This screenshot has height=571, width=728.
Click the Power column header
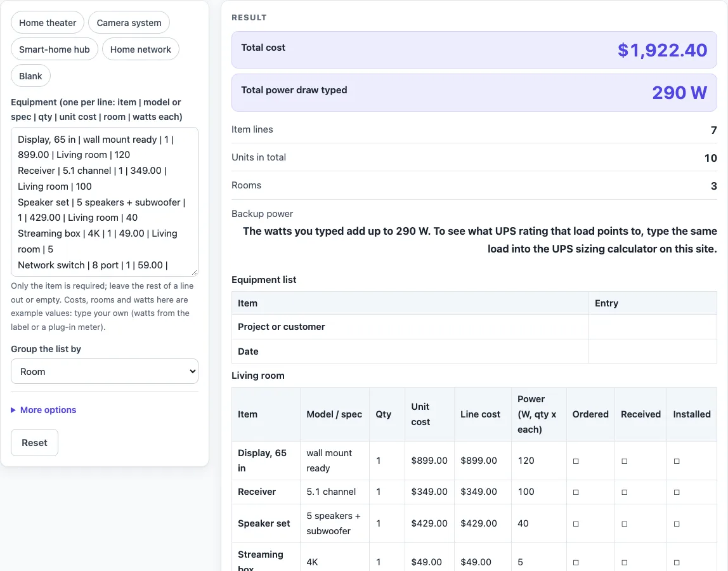[538, 414]
